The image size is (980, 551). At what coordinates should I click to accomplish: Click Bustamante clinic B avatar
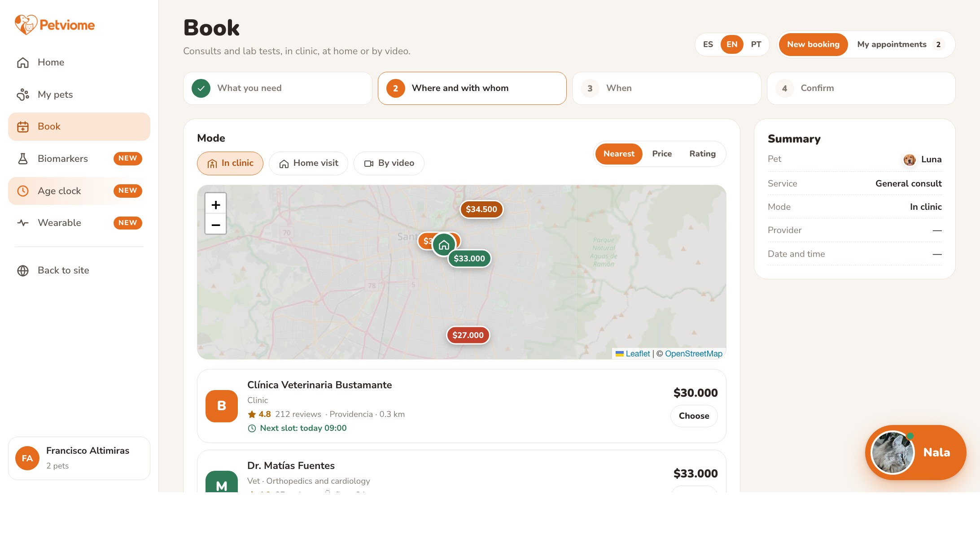click(x=222, y=406)
